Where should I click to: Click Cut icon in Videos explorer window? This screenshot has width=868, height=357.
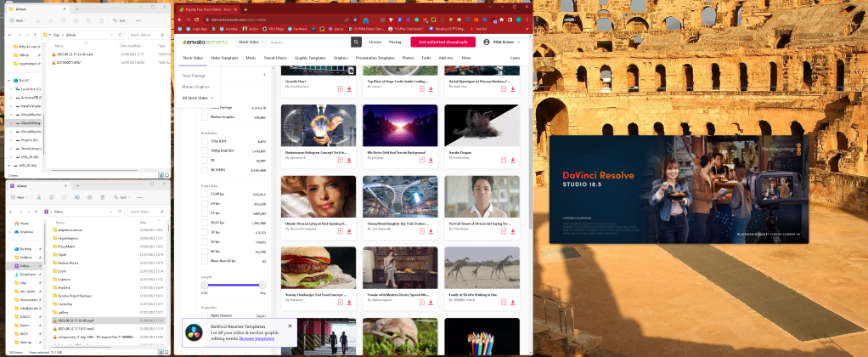(39, 197)
